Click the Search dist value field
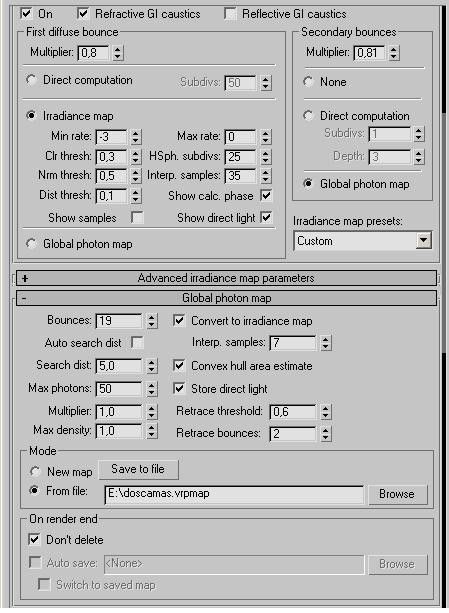This screenshot has height=613, width=449. pos(119,366)
